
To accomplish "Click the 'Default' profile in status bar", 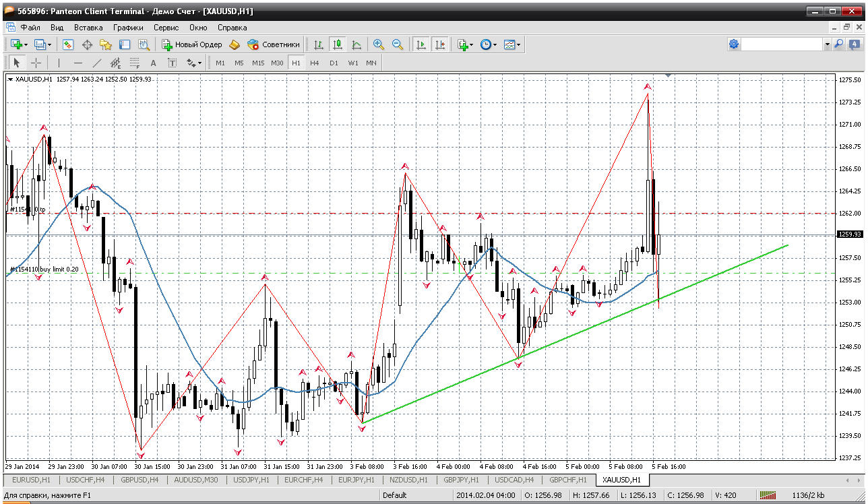I will tap(394, 495).
